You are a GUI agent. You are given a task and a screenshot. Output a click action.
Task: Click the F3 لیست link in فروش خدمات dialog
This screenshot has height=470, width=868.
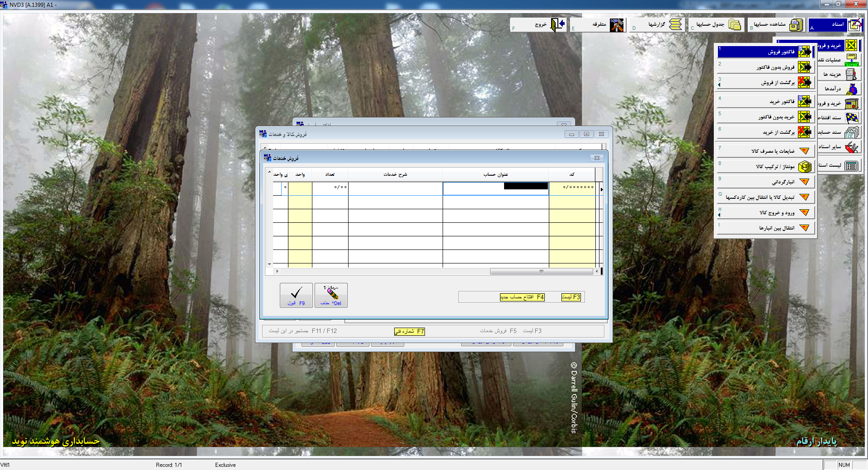coord(571,297)
